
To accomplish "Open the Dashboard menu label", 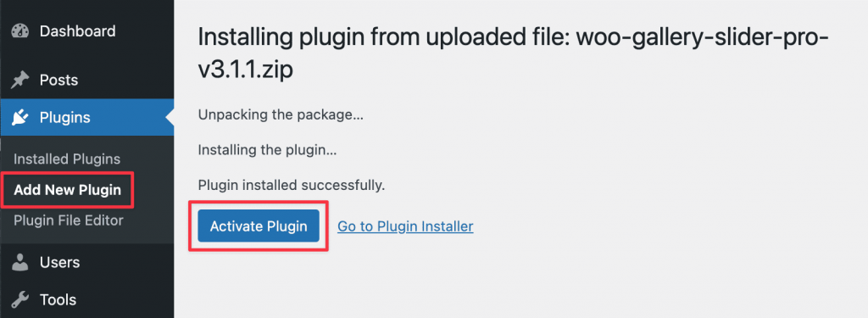I will (x=77, y=31).
